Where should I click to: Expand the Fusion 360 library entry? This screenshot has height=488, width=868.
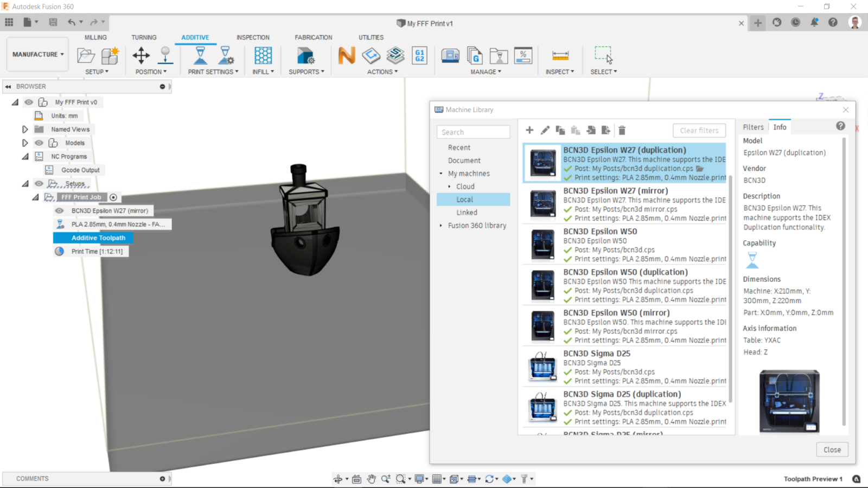(441, 225)
